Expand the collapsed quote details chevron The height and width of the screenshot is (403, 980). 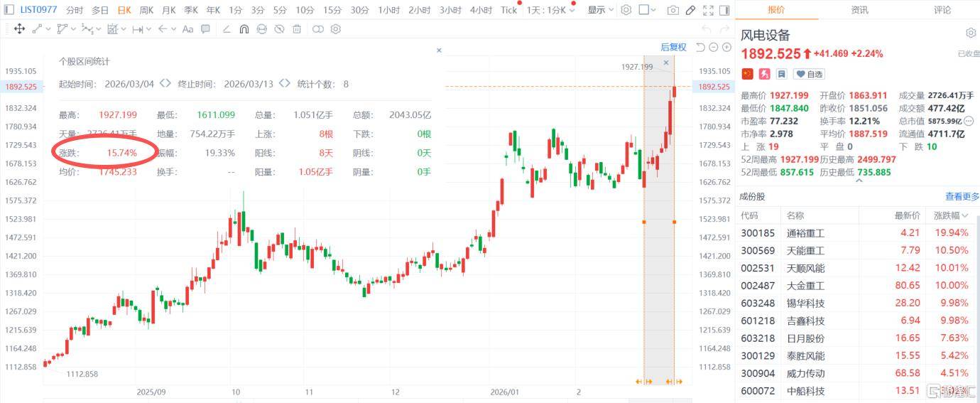pos(858,181)
